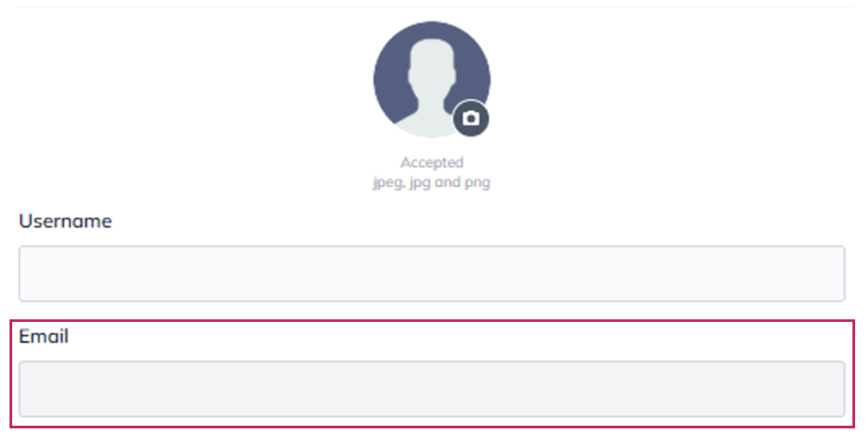
Task: Click the word "png" in the helper text
Action: [479, 183]
